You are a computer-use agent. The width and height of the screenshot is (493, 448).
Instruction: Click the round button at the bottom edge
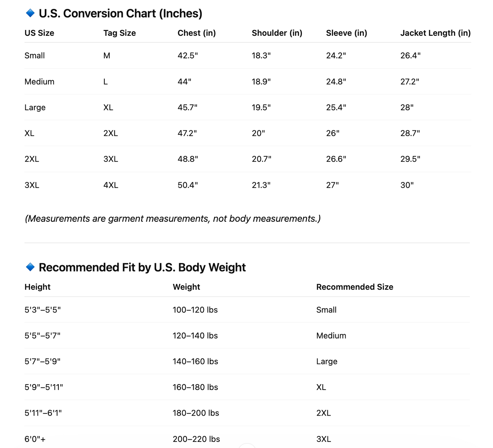pos(247,446)
